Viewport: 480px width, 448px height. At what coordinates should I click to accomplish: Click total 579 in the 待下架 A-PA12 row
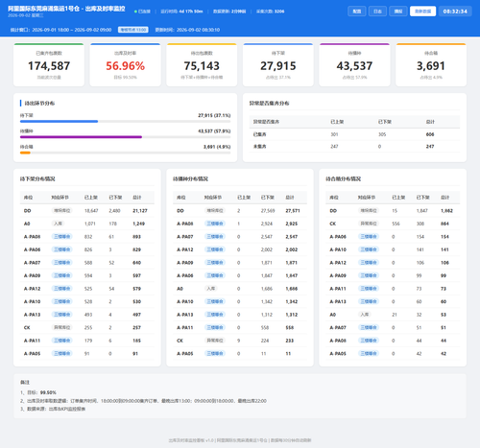[136, 289]
